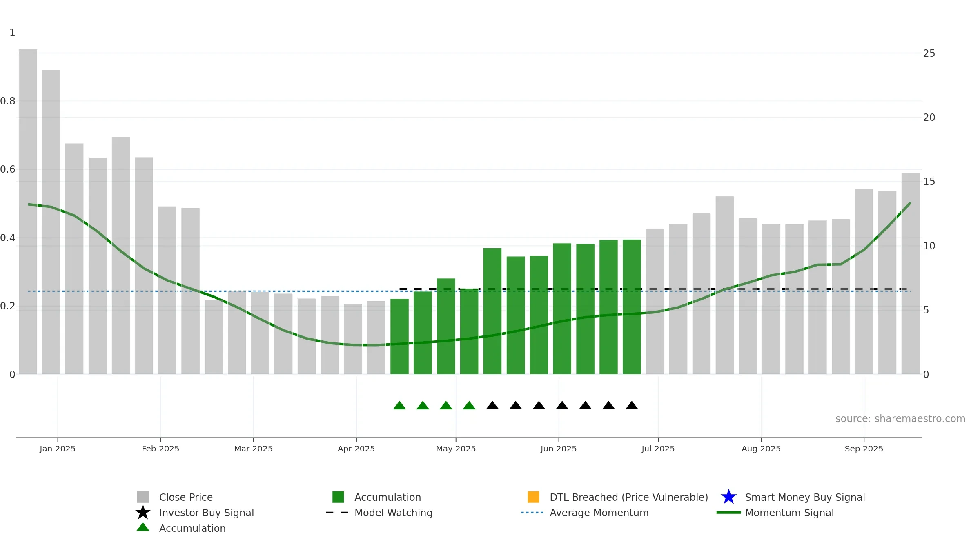Click the Apr 2025 axis label

pyautogui.click(x=356, y=449)
